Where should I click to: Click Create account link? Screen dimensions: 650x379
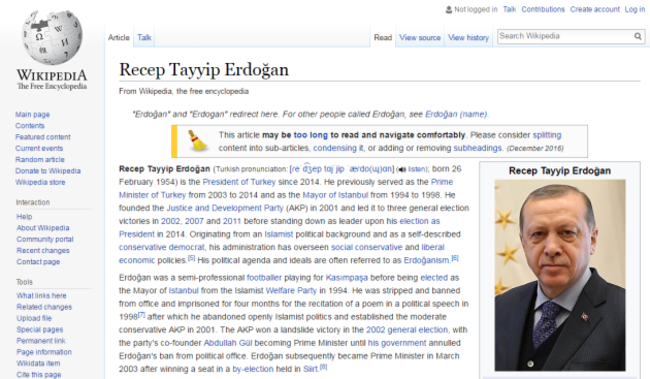595,9
